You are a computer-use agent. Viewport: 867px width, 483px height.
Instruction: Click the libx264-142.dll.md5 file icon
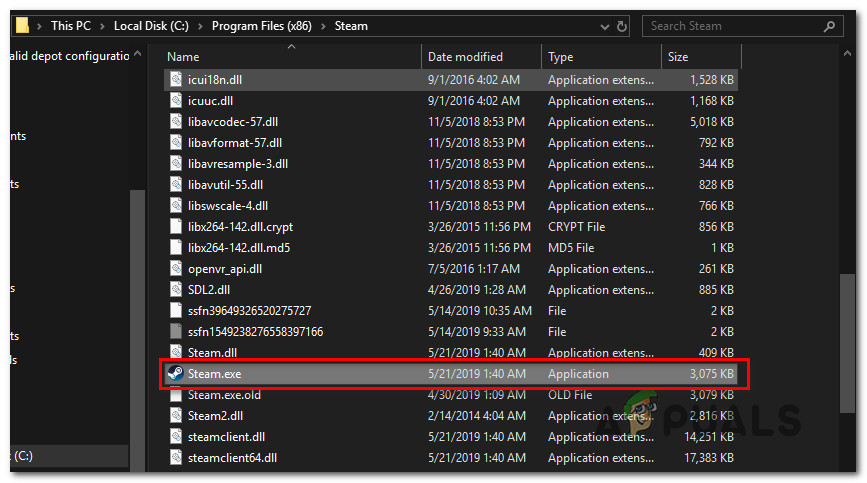tap(175, 248)
